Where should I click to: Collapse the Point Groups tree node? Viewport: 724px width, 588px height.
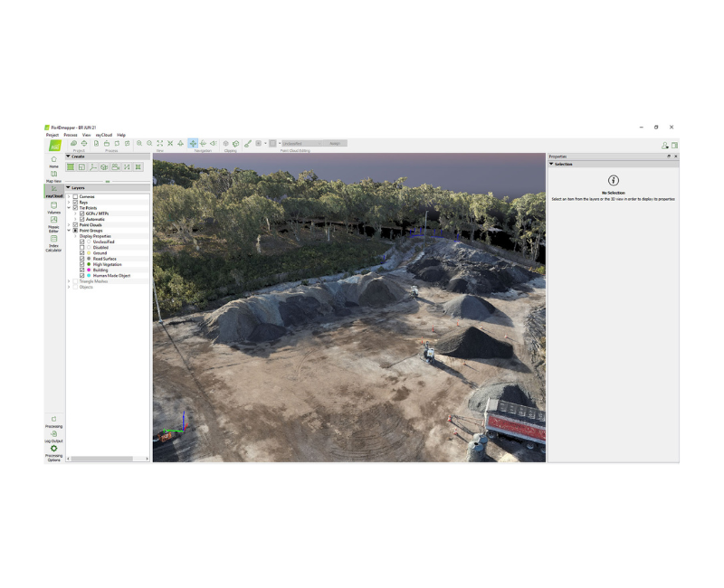tap(70, 231)
